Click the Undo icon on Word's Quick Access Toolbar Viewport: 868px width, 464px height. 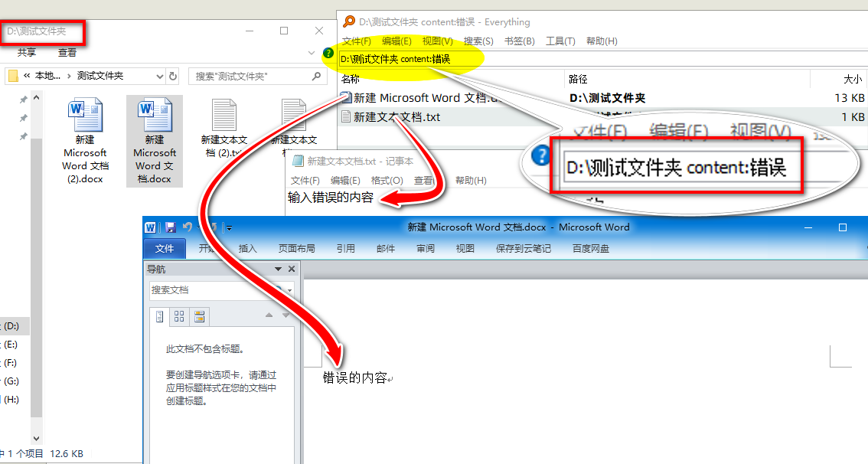point(188,227)
